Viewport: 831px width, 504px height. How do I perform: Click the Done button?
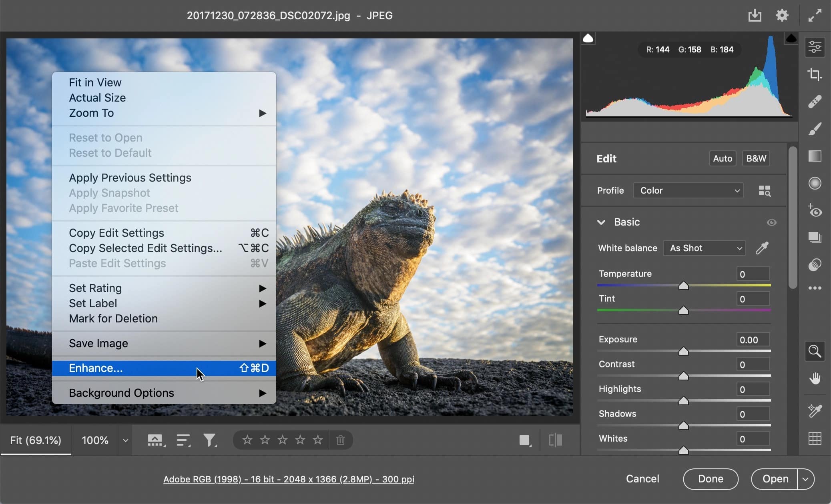click(x=711, y=478)
